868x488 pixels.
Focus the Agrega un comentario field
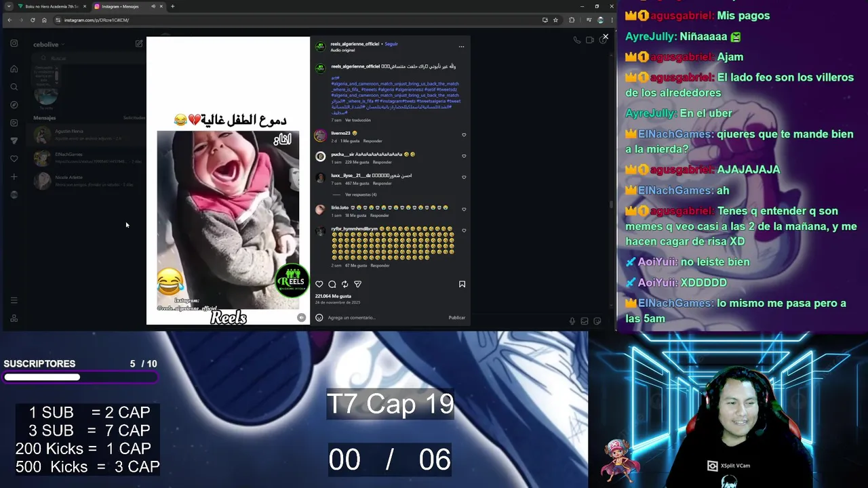(387, 317)
